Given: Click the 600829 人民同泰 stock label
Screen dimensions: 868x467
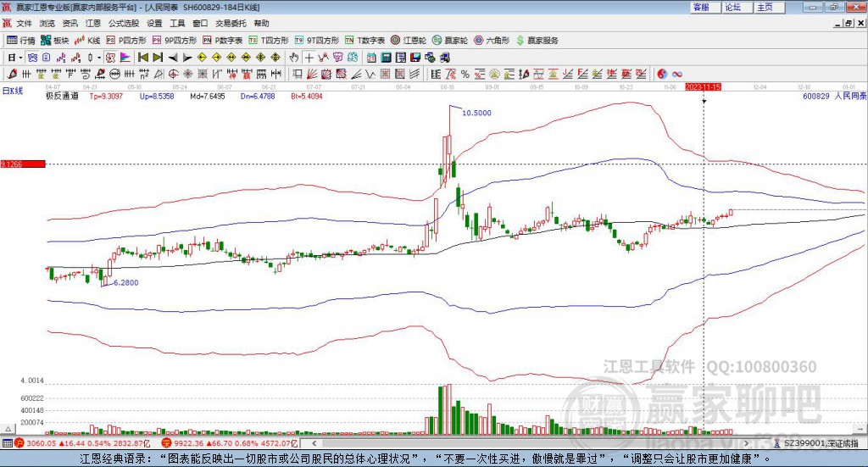Looking at the screenshot, I should tap(834, 96).
